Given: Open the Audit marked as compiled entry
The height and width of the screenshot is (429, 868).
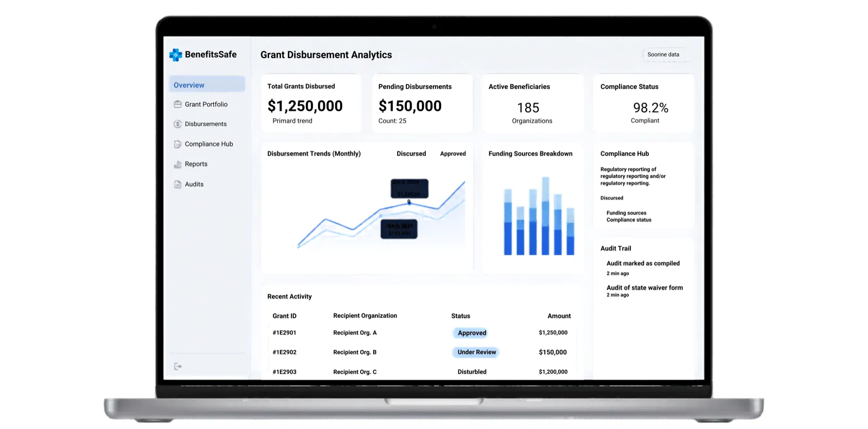Looking at the screenshot, I should (x=643, y=263).
